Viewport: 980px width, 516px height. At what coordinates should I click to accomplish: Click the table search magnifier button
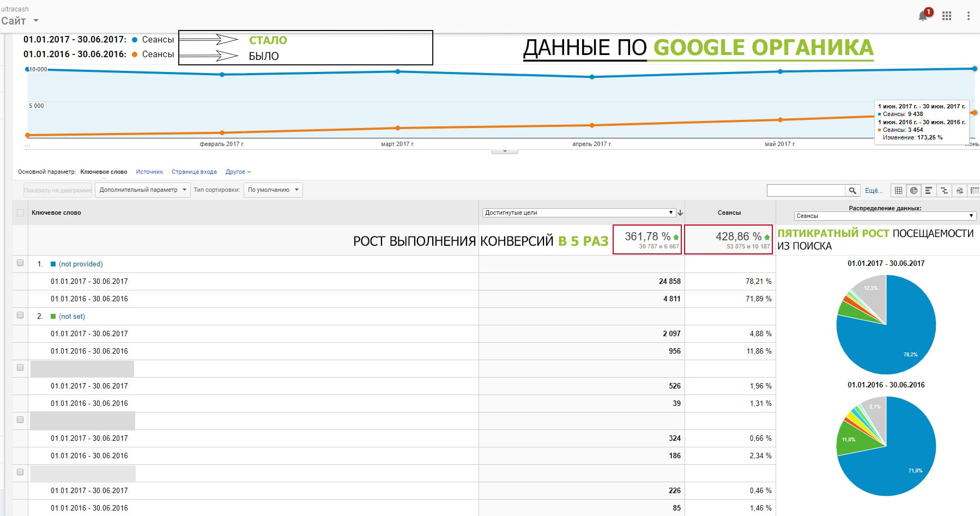pyautogui.click(x=852, y=190)
